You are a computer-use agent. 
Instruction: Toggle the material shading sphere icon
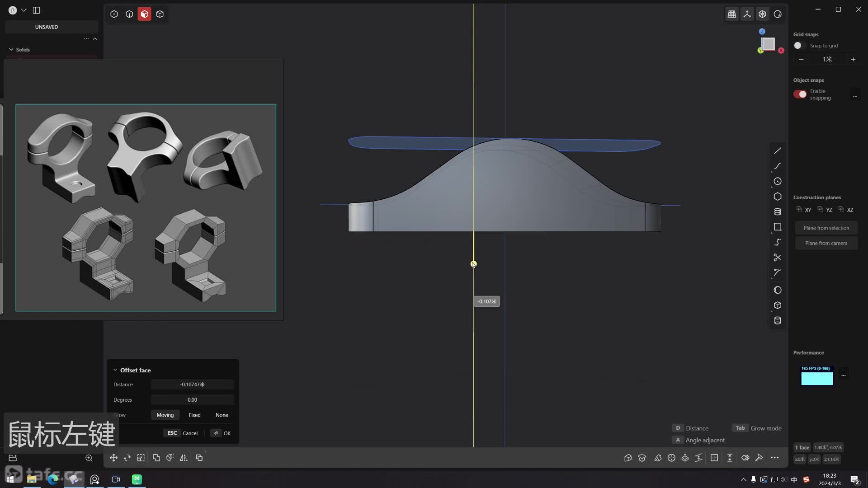pos(778,14)
